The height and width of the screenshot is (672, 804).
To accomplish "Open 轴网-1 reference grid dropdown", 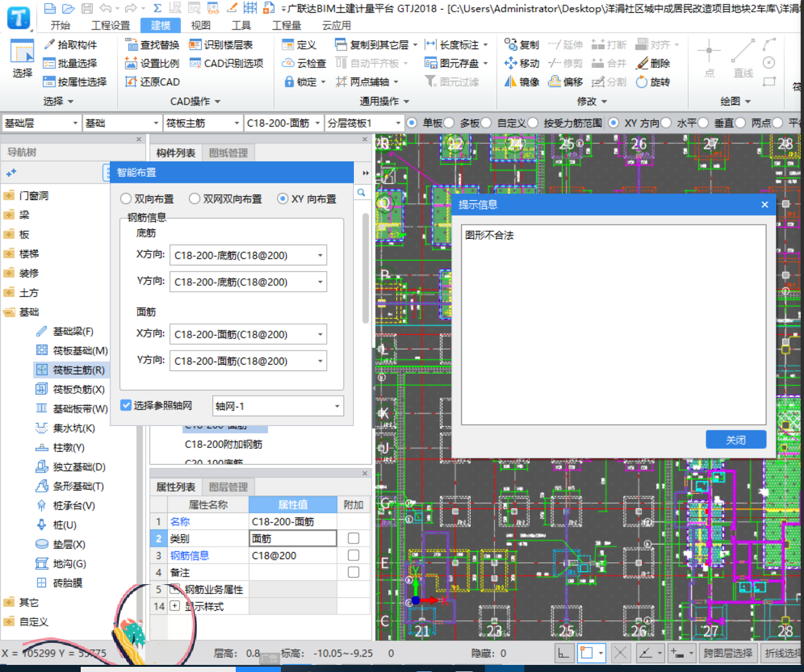I will point(278,406).
